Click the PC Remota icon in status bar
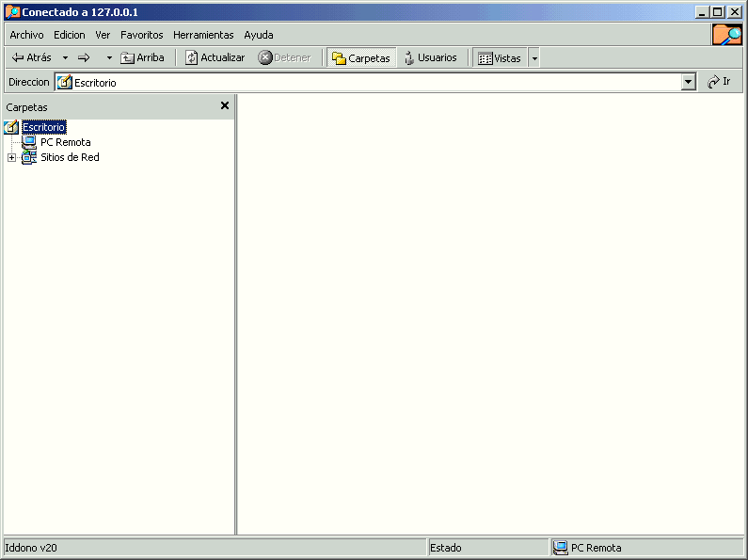 (561, 548)
